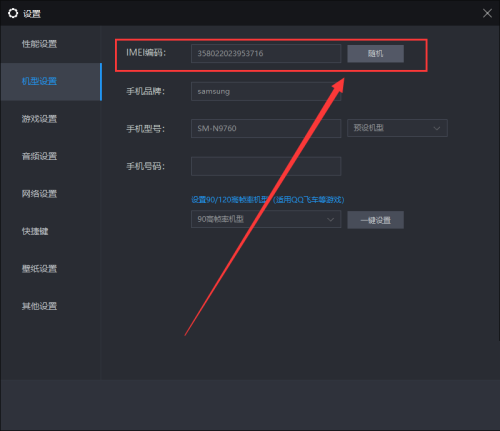
Task: Select the 机型设置 tab
Action: 39,81
